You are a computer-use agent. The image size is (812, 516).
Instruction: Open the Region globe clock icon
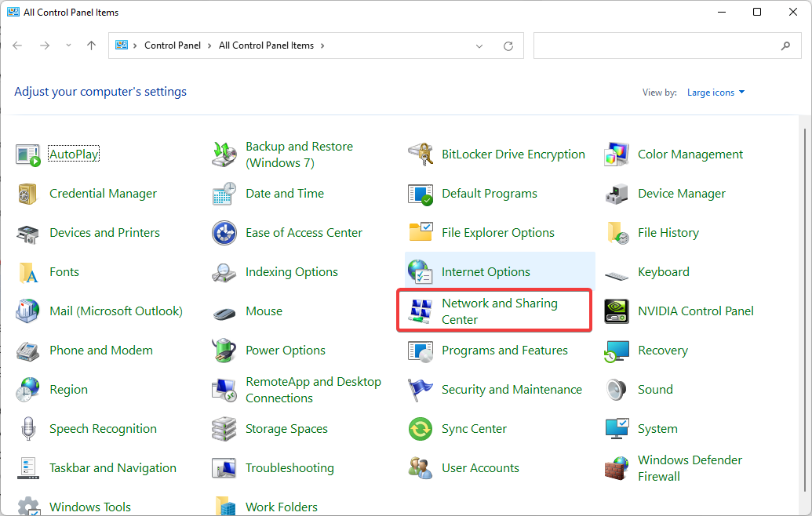point(28,390)
